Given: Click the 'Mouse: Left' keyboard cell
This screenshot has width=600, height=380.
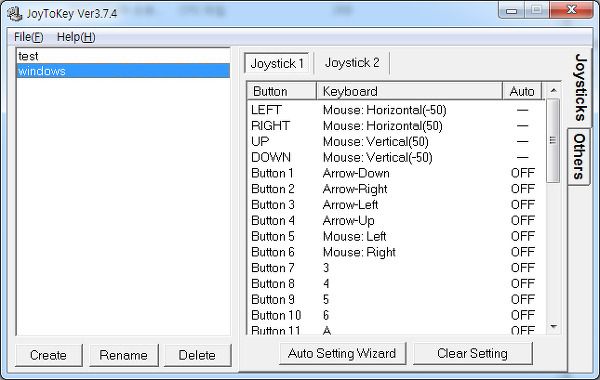Looking at the screenshot, I should point(354,236).
